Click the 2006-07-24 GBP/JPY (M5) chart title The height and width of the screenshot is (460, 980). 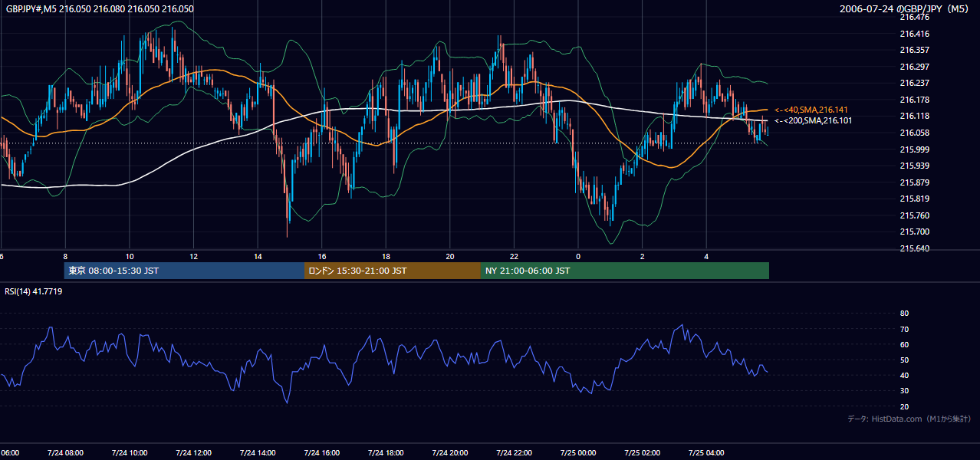(x=905, y=8)
